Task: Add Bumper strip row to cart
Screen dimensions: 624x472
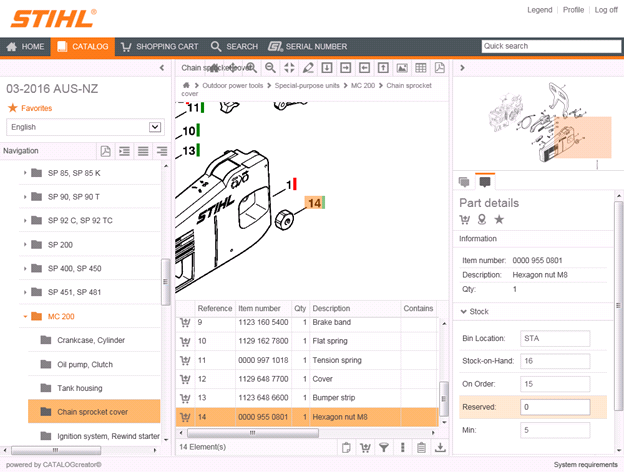Action: click(185, 398)
